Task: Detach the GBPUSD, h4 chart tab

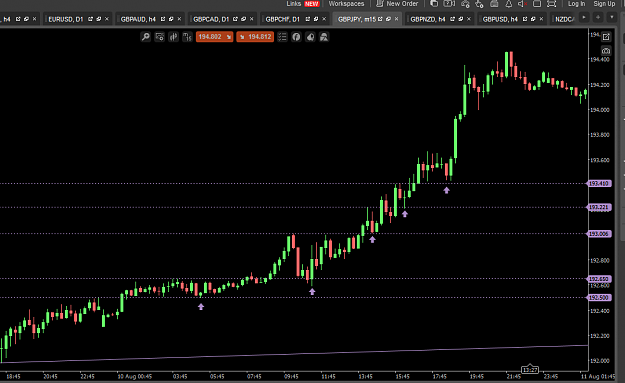Action: (x=525, y=19)
